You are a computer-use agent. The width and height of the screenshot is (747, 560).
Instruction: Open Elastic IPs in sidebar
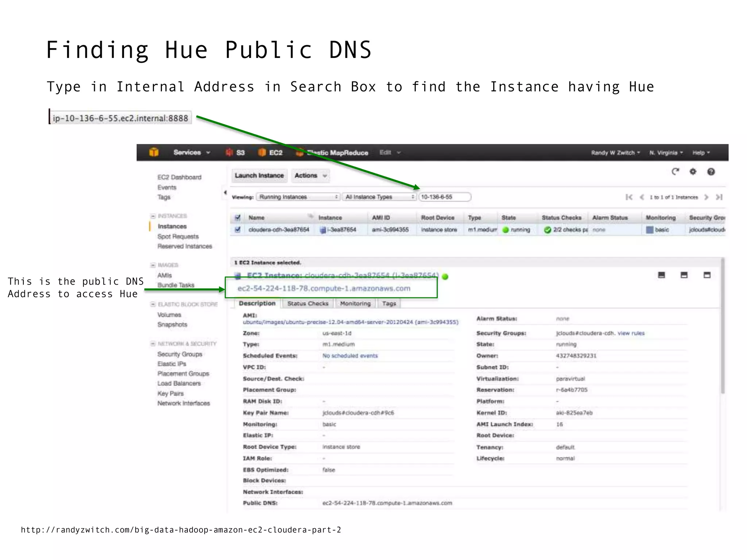(171, 364)
